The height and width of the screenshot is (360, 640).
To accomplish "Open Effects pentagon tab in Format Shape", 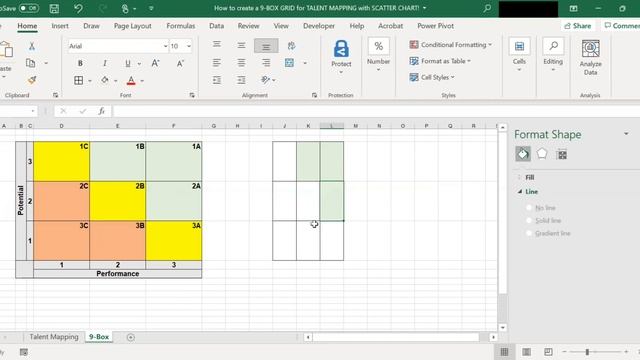I will pyautogui.click(x=542, y=154).
